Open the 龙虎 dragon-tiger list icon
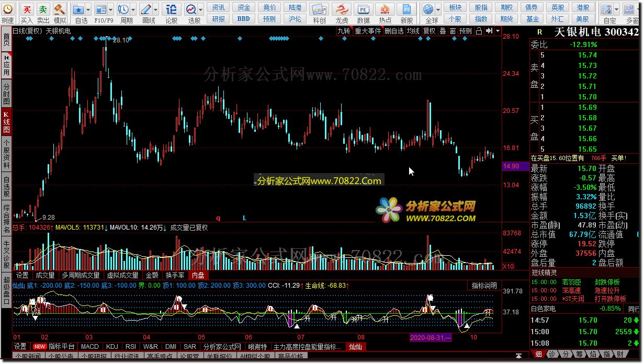The image size is (644, 364). tap(342, 9)
